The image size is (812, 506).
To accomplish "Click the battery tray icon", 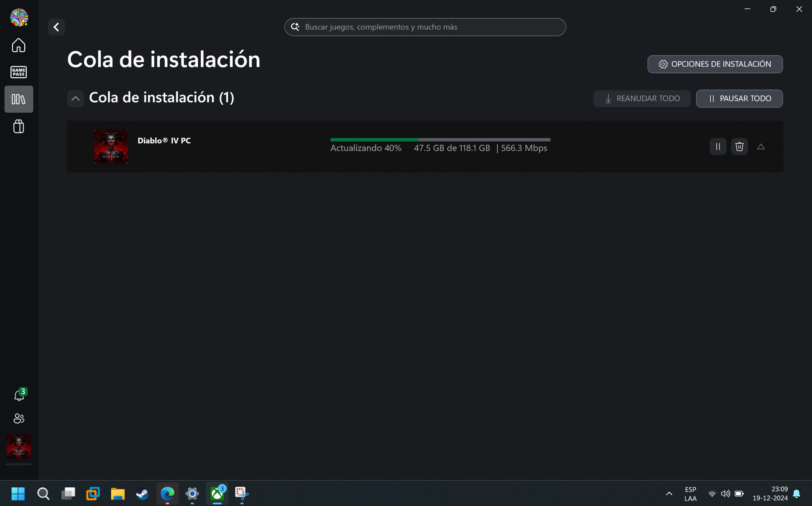I will pyautogui.click(x=739, y=494).
